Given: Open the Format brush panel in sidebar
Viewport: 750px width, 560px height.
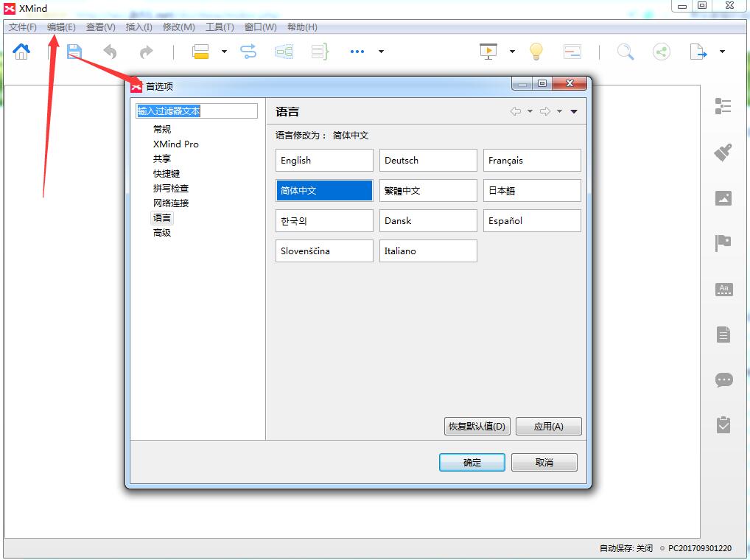Looking at the screenshot, I should tap(723, 152).
